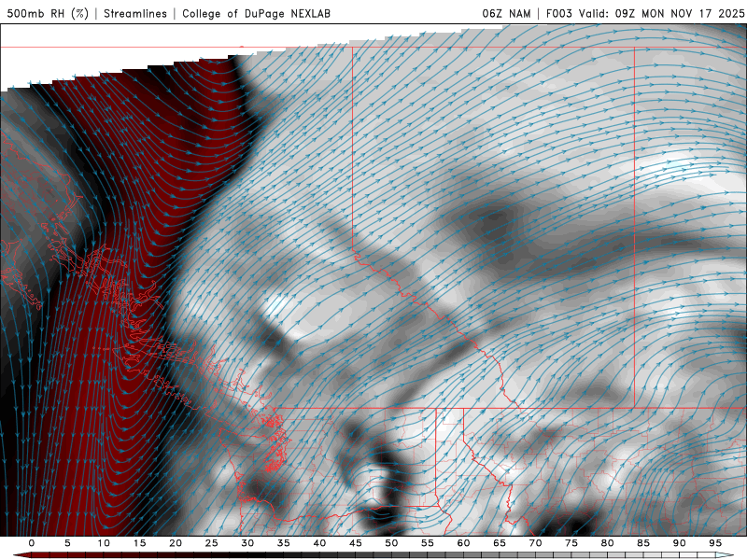Click the colorbar value 5 label
This screenshot has height=560, width=747.
pos(67,543)
